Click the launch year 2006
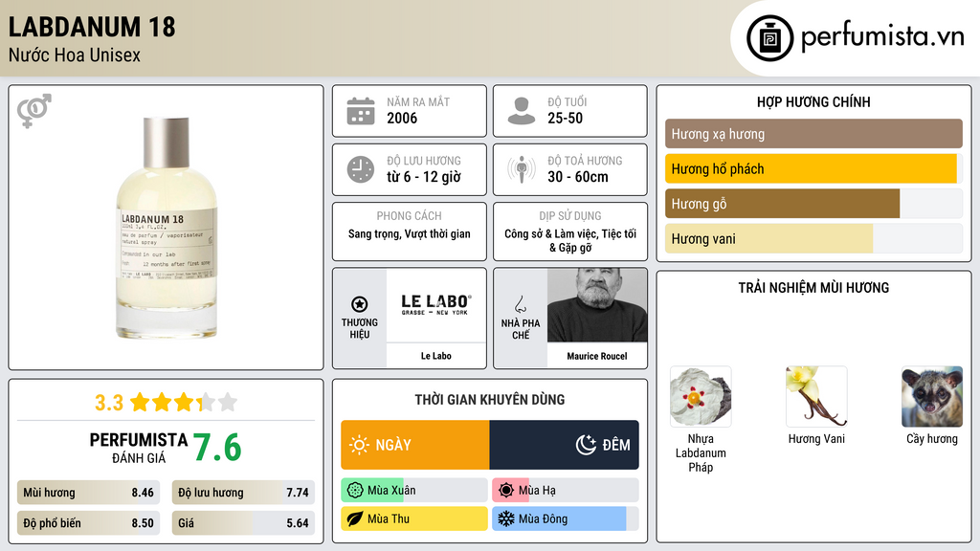Viewport: 980px width, 551px height. (402, 118)
